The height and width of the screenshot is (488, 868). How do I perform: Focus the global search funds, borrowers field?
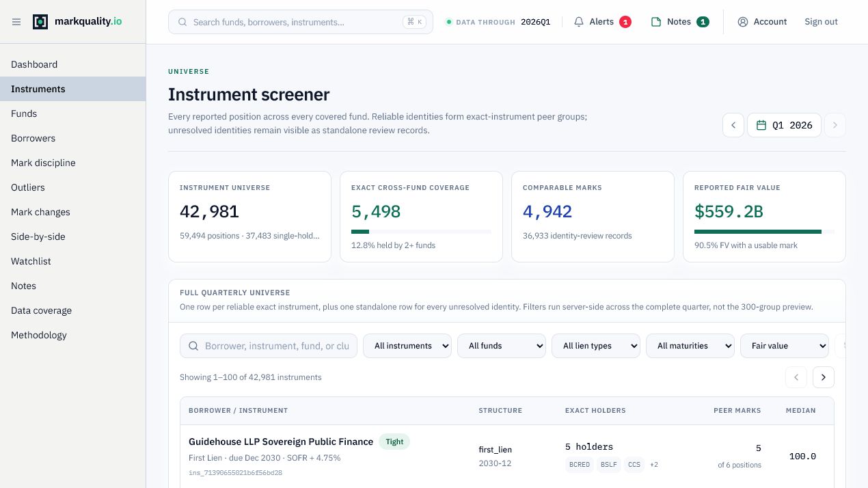301,22
